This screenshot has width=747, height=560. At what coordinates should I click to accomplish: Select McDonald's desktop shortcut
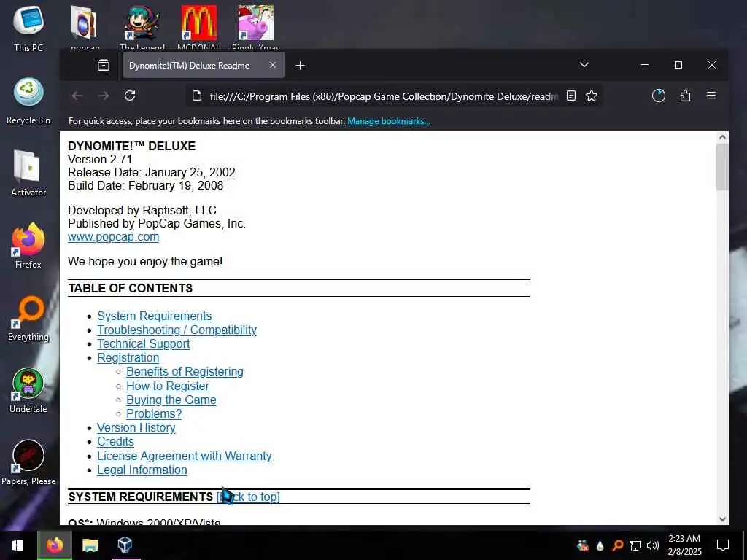pyautogui.click(x=198, y=26)
